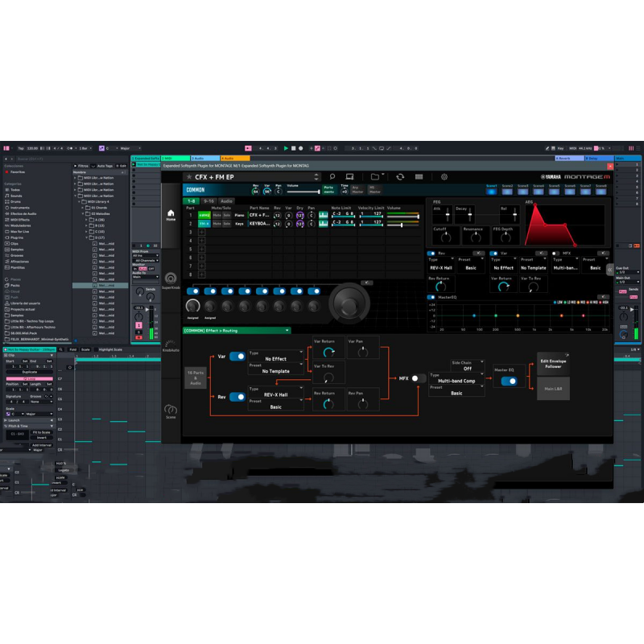Select the Scene8 button
Image resolution: width=644 pixels, height=644 pixels.
point(601,190)
